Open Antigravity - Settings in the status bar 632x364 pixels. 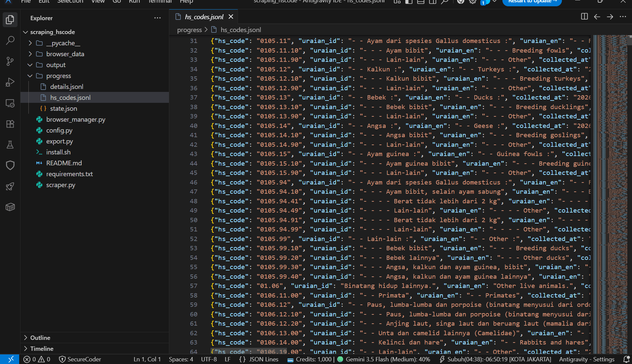click(587, 359)
